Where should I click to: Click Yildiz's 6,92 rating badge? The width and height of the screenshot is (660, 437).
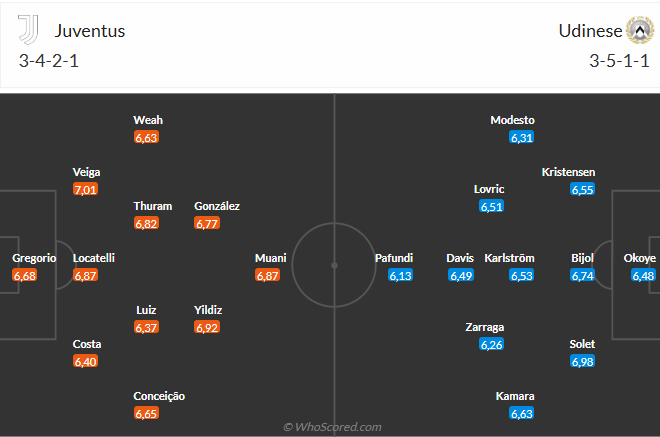click(x=208, y=327)
